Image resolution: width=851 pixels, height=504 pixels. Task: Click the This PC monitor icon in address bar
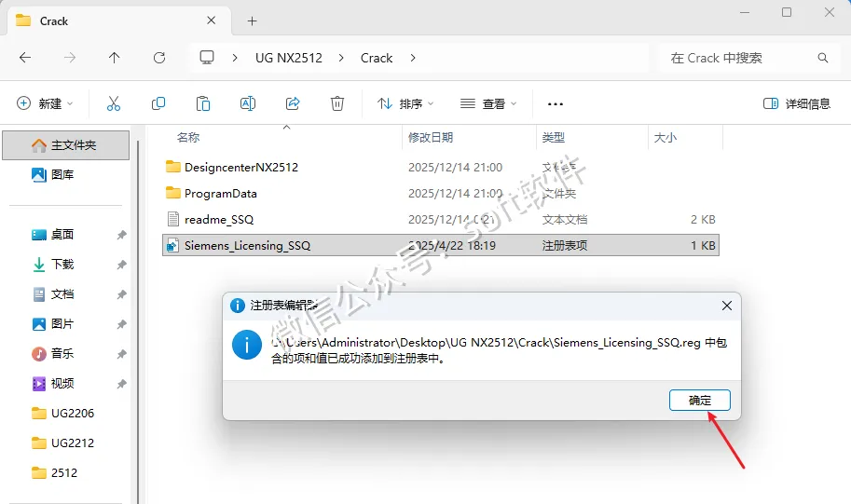point(207,58)
